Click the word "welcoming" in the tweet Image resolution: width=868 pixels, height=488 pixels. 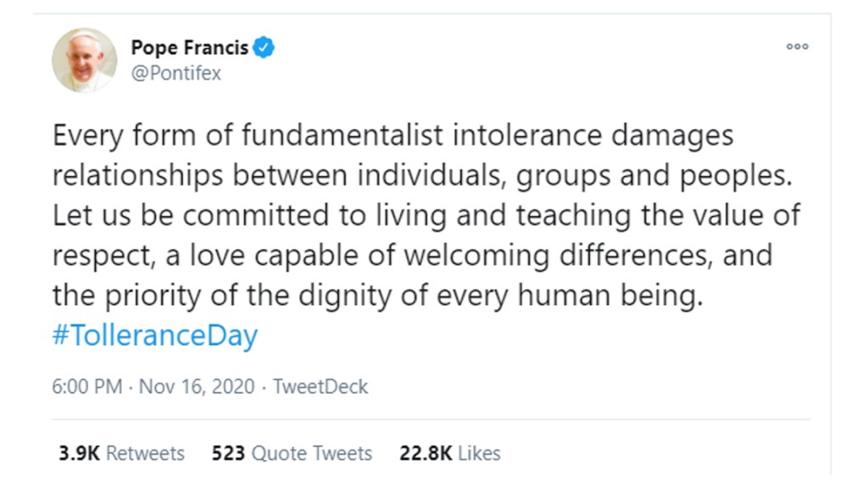476,256
